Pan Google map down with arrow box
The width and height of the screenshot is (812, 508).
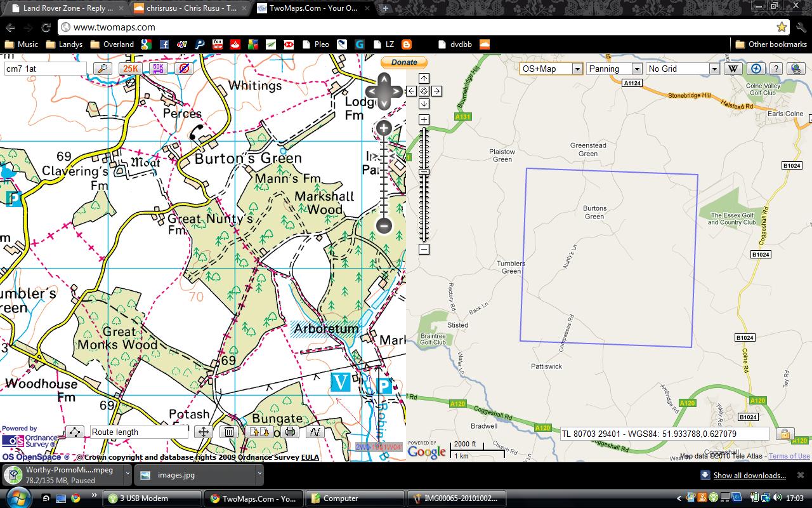(x=424, y=104)
